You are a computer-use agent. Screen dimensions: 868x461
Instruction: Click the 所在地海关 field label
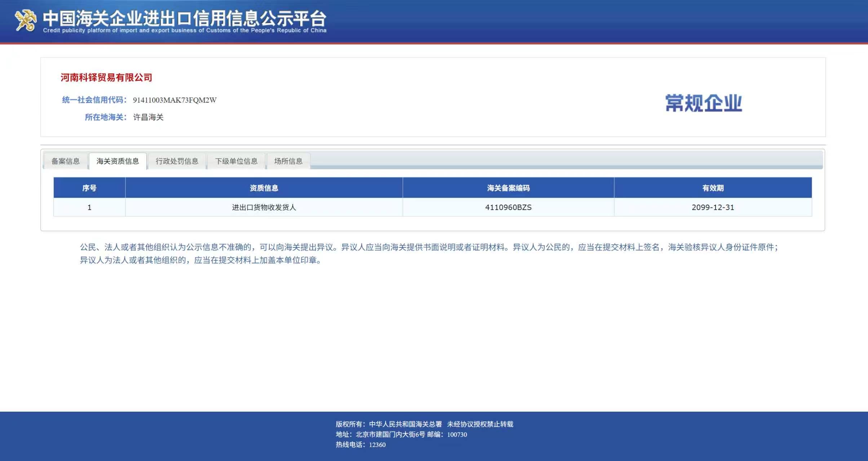pyautogui.click(x=106, y=117)
